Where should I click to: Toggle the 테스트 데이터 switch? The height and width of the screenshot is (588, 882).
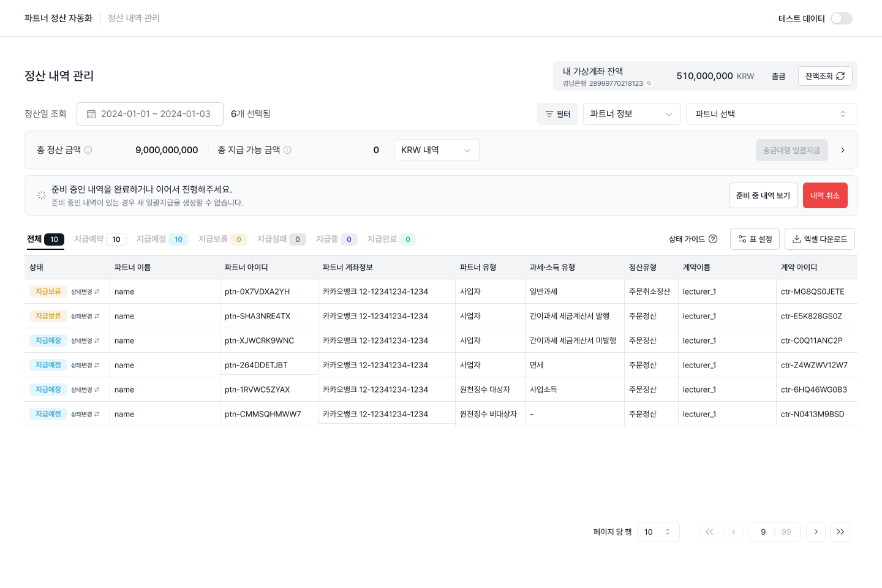(x=841, y=18)
